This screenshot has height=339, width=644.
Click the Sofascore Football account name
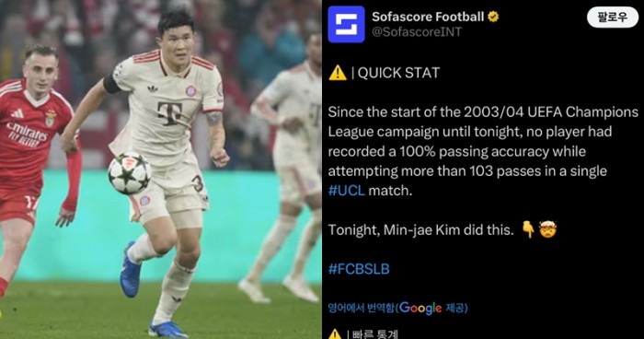(x=428, y=17)
